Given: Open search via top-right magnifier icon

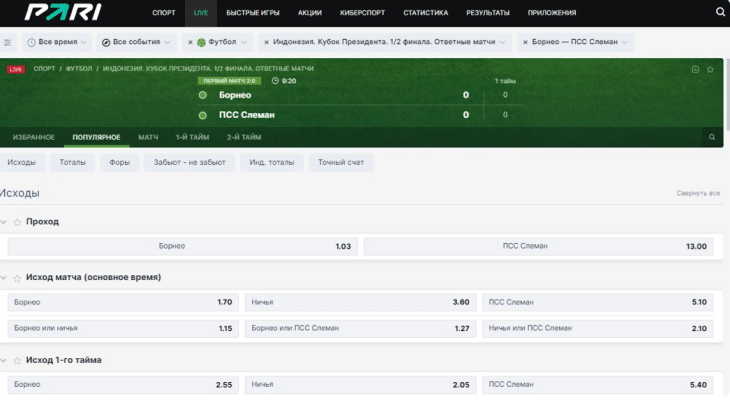Looking at the screenshot, I should [x=720, y=13].
